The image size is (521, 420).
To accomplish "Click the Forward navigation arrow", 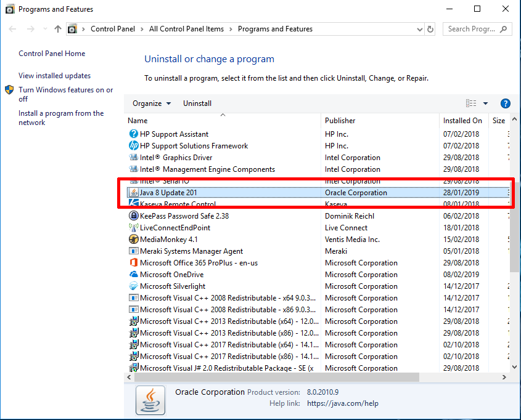I will (31, 29).
